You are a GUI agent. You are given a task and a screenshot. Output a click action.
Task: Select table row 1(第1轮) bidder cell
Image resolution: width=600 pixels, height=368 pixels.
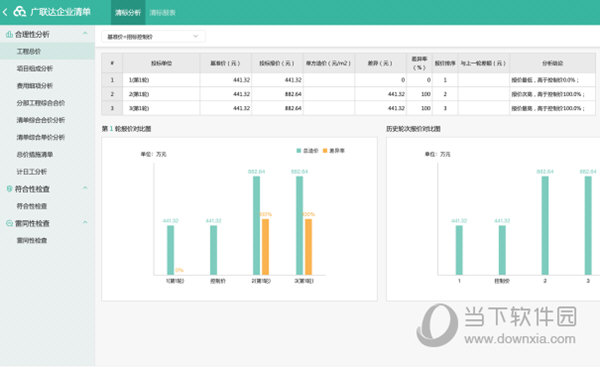(x=161, y=80)
